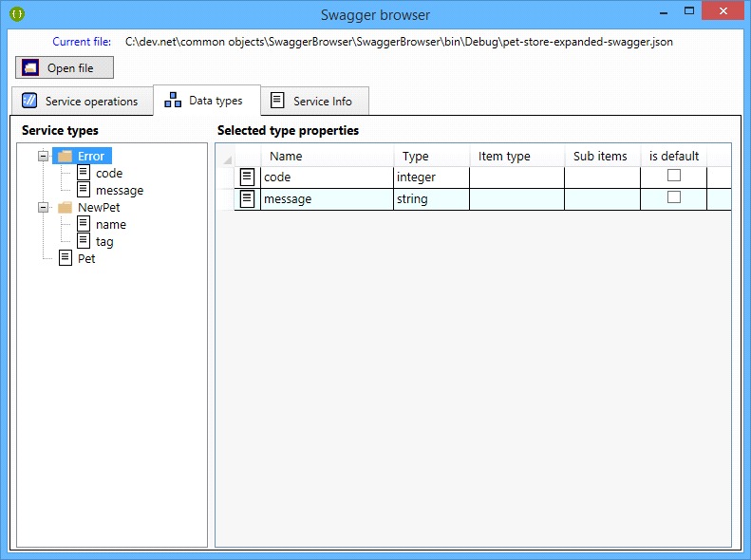Select the code property under Error

click(109, 174)
